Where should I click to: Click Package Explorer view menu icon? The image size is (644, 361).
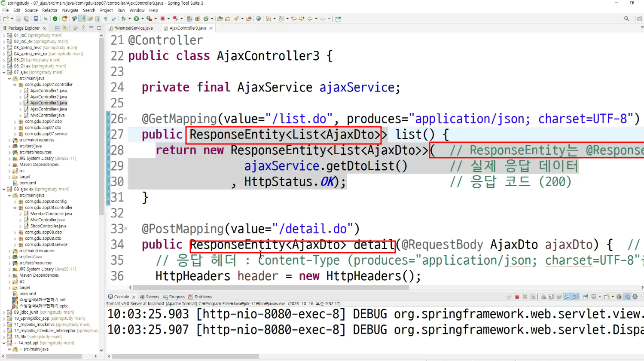pyautogui.click(x=83, y=28)
